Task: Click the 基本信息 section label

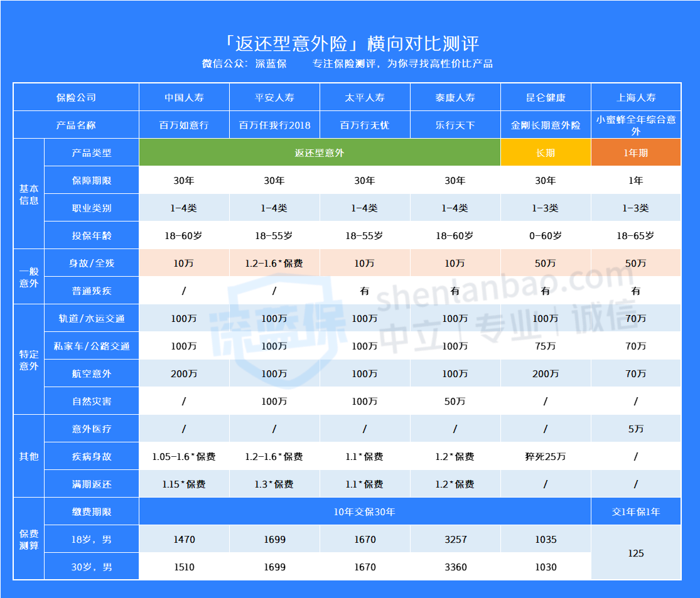Action: [x=29, y=194]
